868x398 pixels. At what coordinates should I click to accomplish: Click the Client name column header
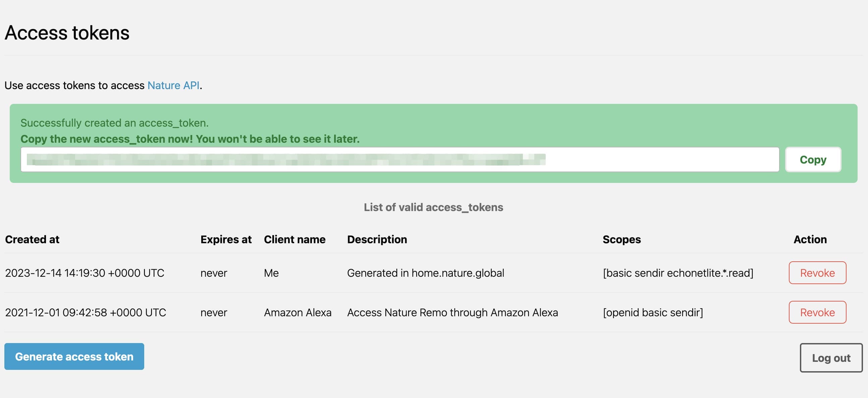[x=294, y=240]
